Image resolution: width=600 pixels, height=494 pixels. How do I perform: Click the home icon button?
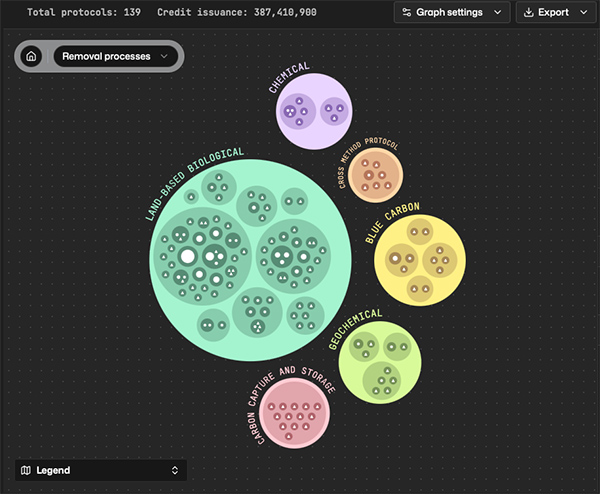31,57
